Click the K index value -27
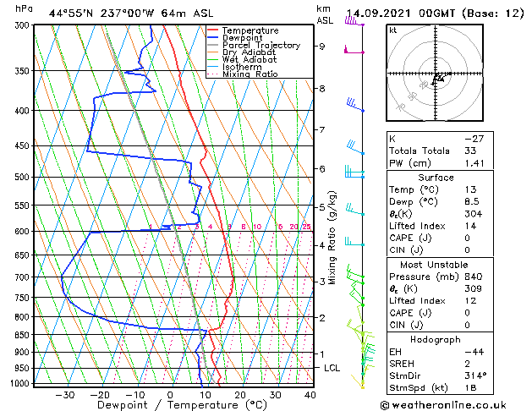This screenshot has width=532, height=411. 474,139
